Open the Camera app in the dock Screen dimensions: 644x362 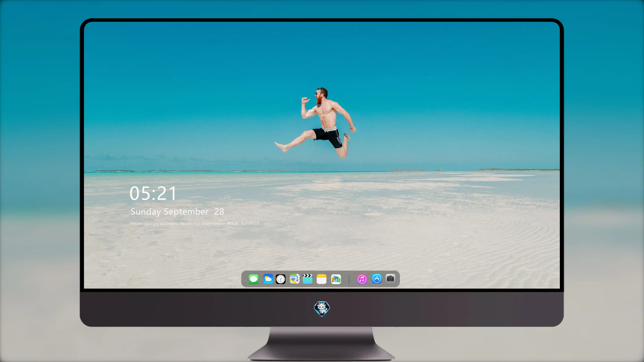[x=390, y=279]
